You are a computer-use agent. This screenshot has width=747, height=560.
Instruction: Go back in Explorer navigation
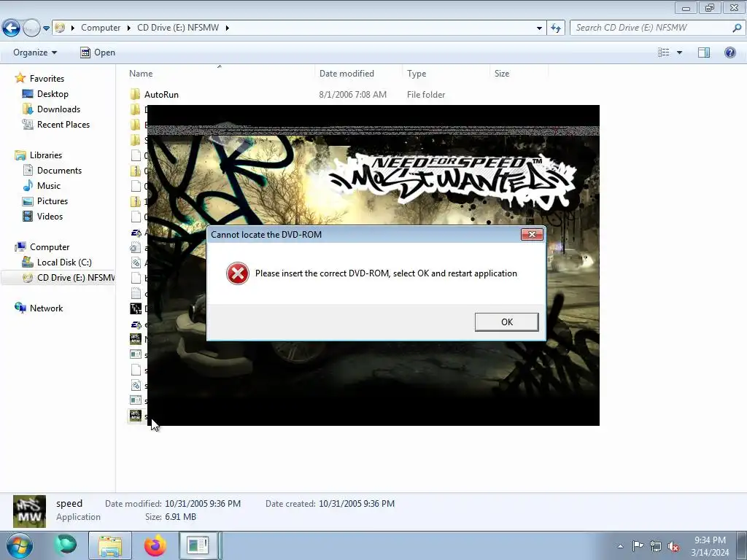click(x=11, y=28)
